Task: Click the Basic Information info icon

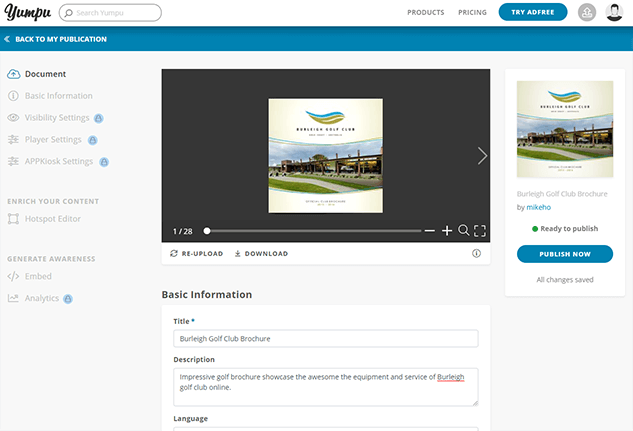Action: 13,96
